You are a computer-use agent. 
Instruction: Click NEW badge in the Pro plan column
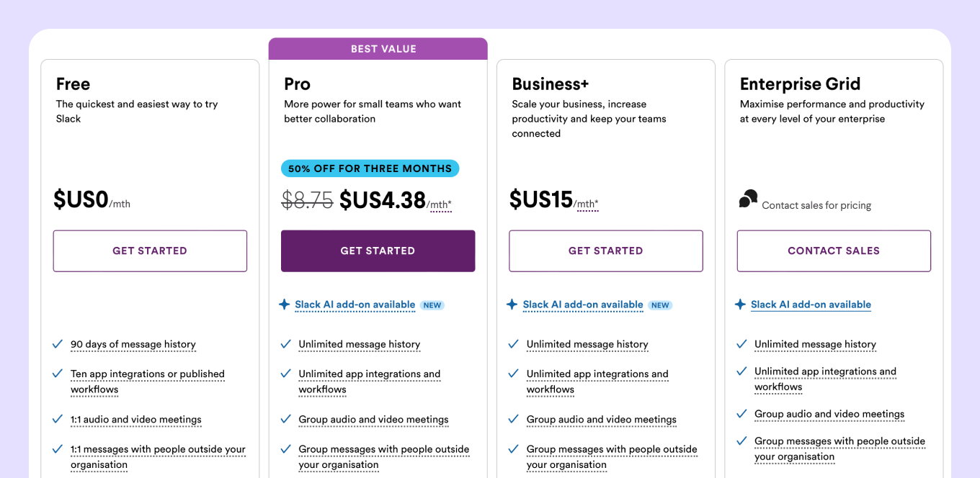(x=432, y=305)
